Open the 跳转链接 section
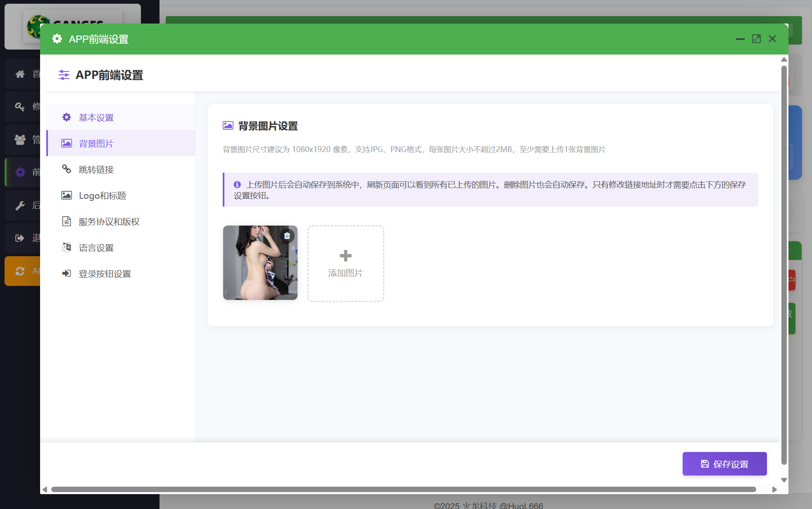The image size is (812, 509). coord(96,170)
